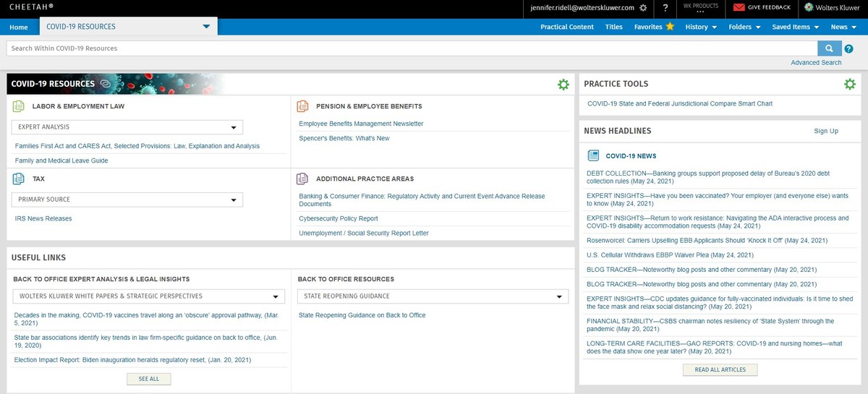The image size is (868, 394).
Task: Expand the COVID-19 Resources tab dropdown
Action: click(206, 27)
